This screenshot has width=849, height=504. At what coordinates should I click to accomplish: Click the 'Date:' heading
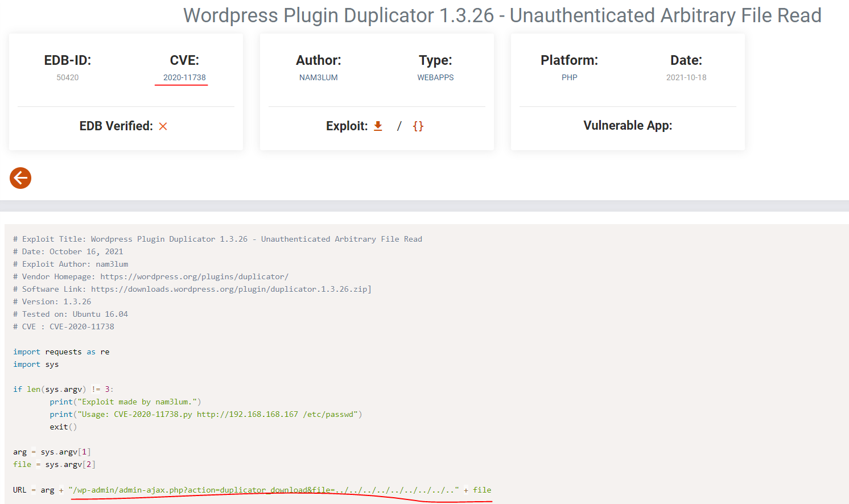(x=686, y=60)
